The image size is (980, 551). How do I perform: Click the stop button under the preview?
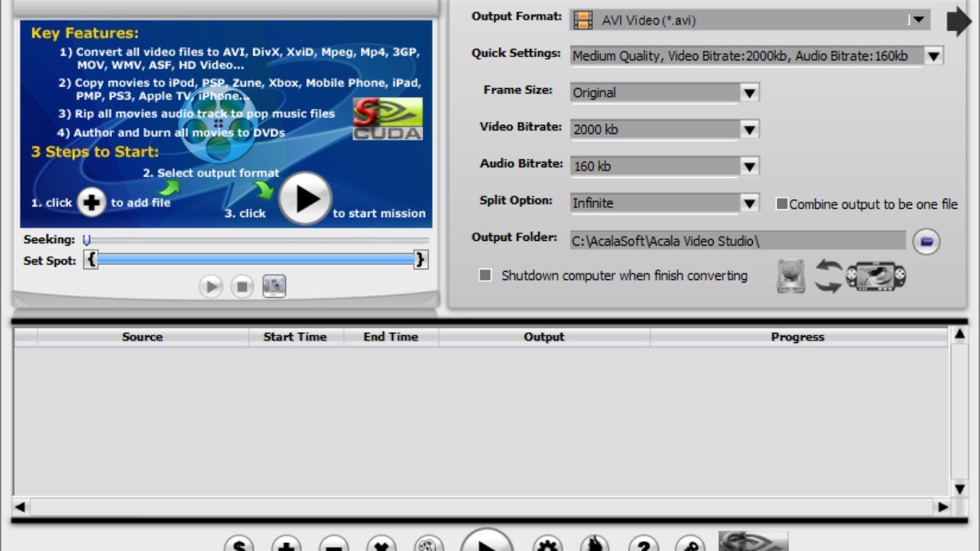click(x=242, y=287)
